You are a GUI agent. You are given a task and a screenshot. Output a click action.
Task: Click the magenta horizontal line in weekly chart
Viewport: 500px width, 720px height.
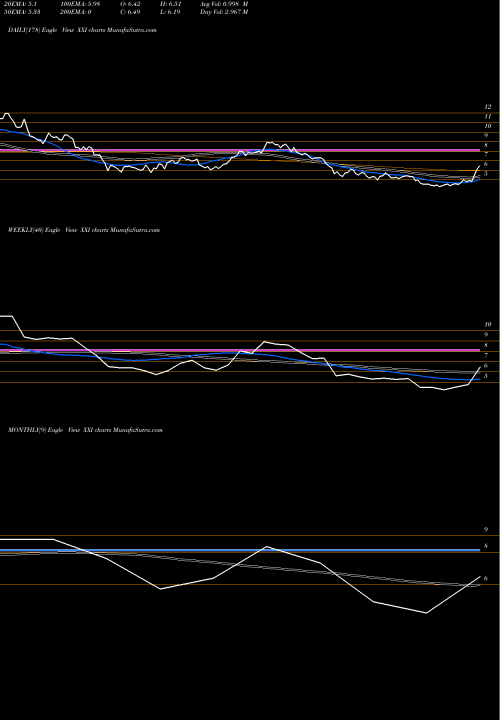(x=240, y=350)
